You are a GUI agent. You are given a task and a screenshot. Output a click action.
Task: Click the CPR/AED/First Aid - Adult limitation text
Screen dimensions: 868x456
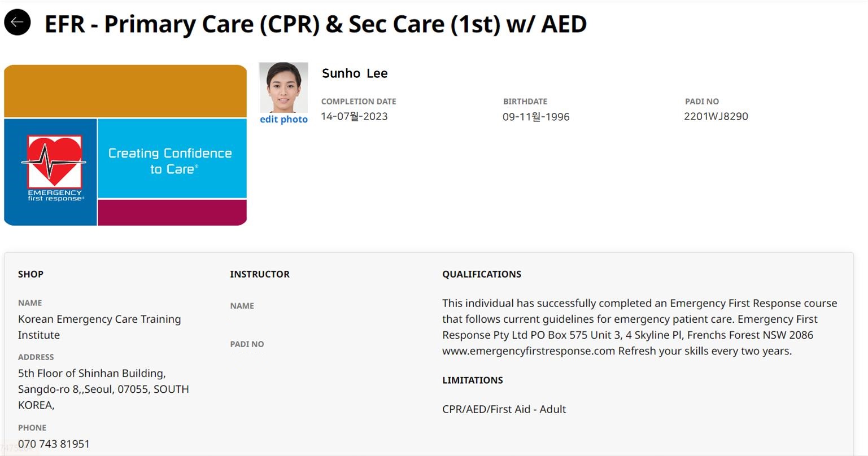point(504,409)
